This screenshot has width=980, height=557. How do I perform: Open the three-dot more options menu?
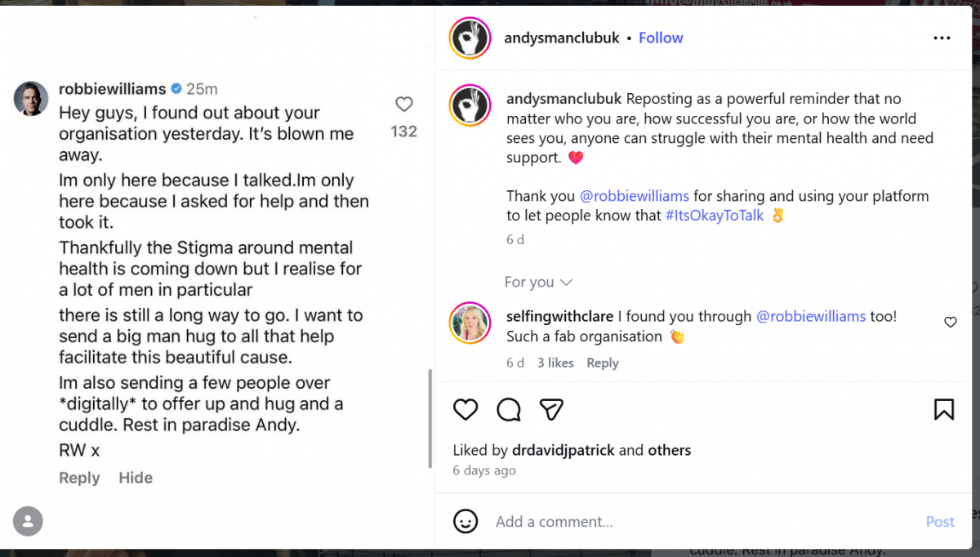[942, 38]
